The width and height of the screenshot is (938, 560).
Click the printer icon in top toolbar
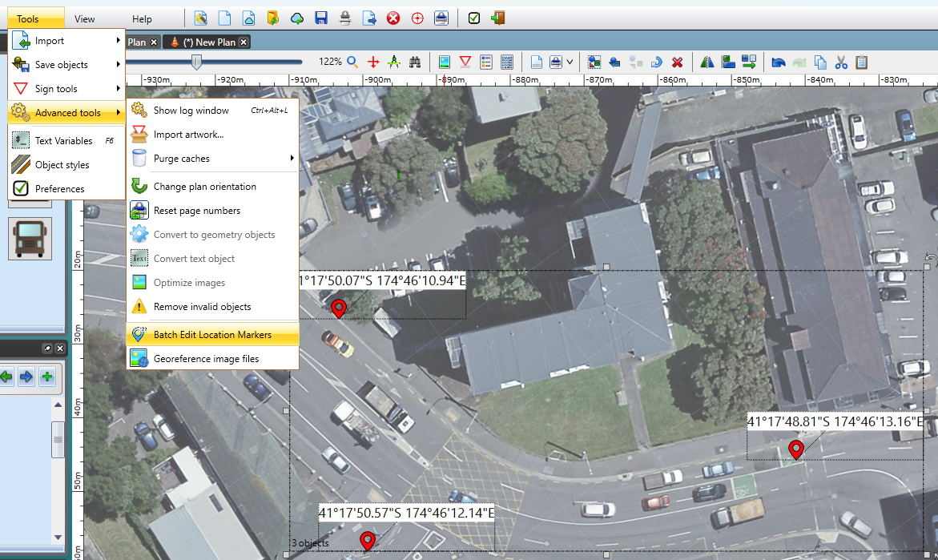345,18
